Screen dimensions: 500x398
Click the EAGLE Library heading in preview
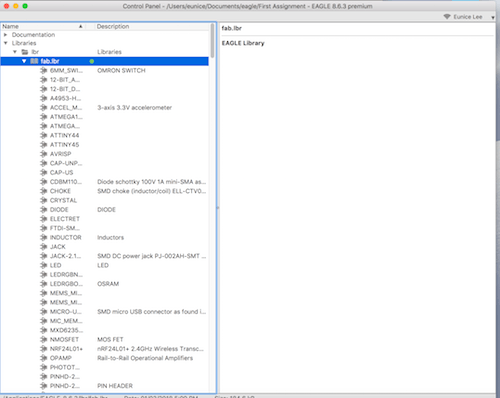click(x=243, y=43)
